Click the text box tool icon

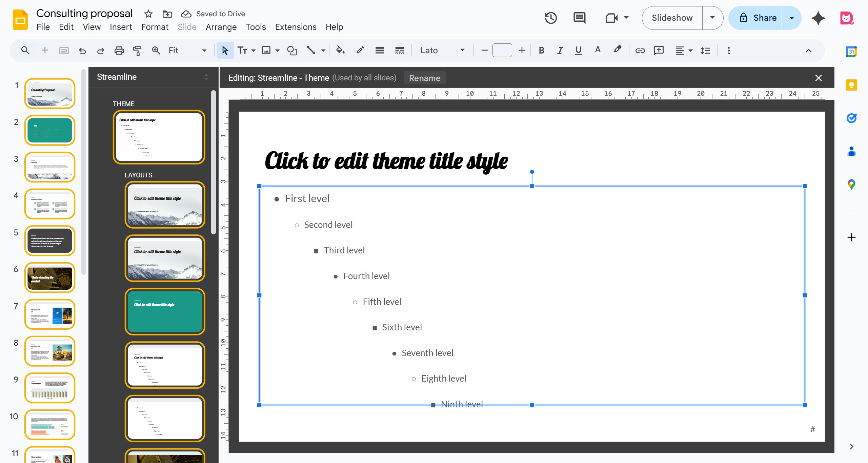click(x=242, y=51)
